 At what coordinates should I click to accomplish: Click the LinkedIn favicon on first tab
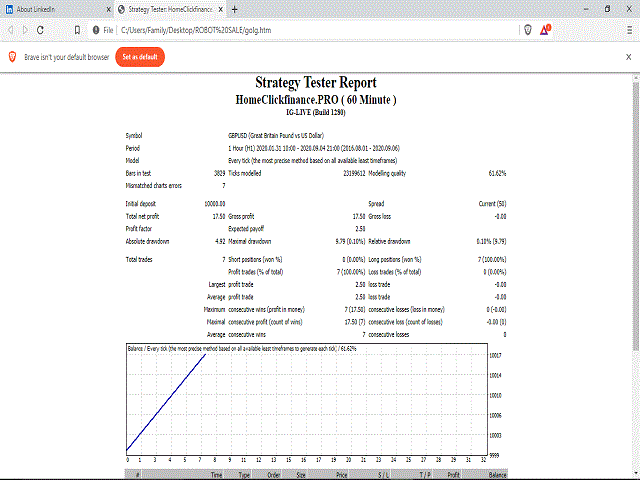9,9
